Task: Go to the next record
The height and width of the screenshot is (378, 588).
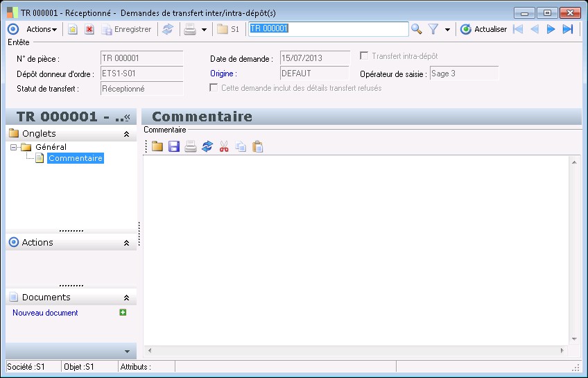Action: (x=551, y=29)
